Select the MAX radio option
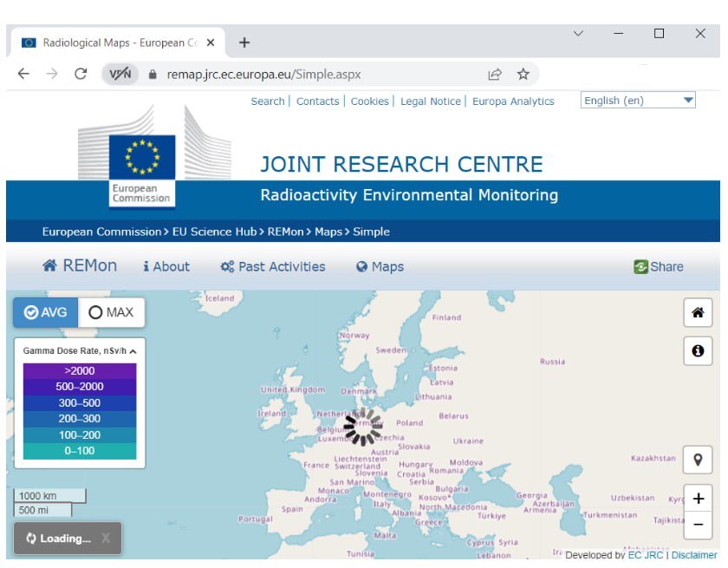Screen dimensions: 728x568 pos(112,312)
